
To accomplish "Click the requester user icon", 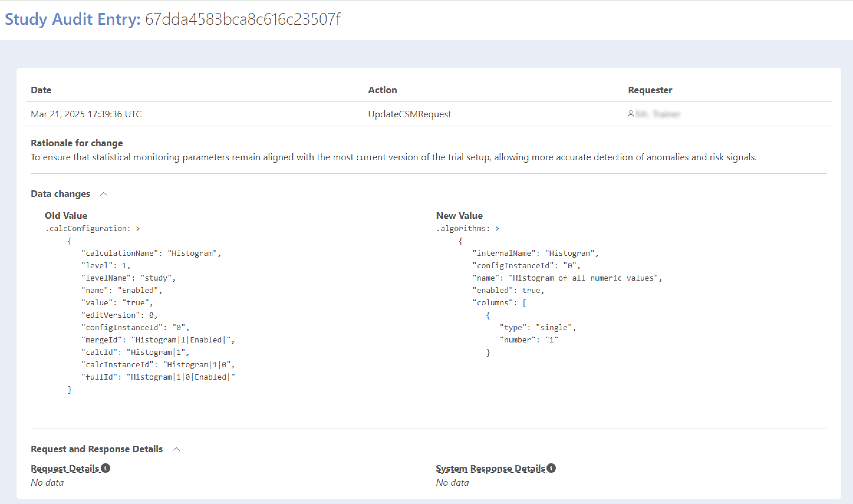I will click(x=630, y=114).
